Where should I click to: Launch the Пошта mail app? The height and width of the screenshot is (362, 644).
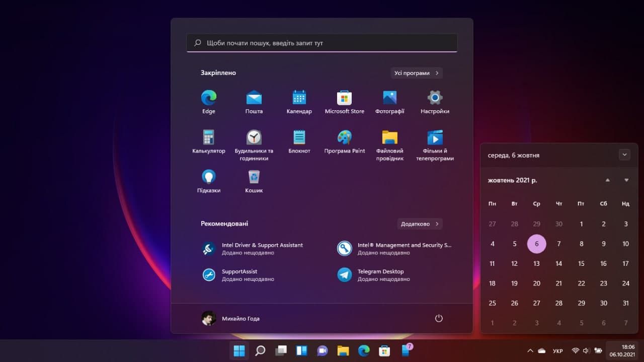pyautogui.click(x=254, y=97)
